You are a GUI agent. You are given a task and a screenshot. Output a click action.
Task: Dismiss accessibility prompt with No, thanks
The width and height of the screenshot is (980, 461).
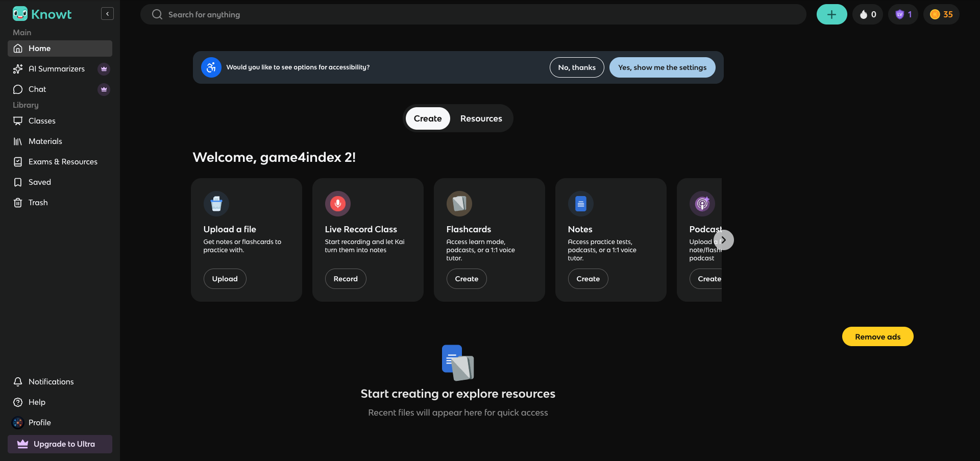[x=576, y=67]
